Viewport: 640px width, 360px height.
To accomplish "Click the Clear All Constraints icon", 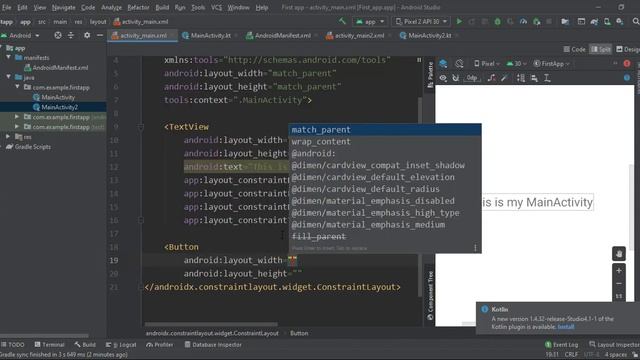I will [492, 78].
